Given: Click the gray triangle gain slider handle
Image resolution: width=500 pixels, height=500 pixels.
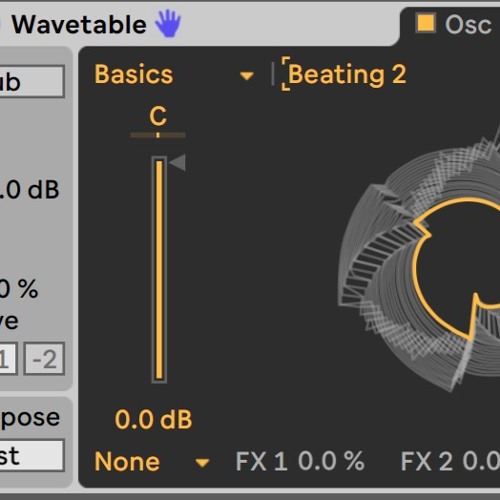Looking at the screenshot, I should tap(177, 163).
